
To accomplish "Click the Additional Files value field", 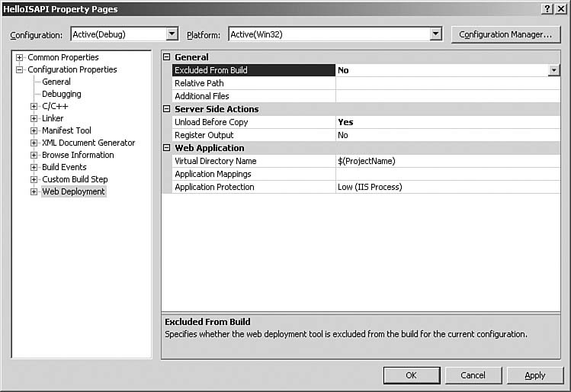I will coord(448,96).
